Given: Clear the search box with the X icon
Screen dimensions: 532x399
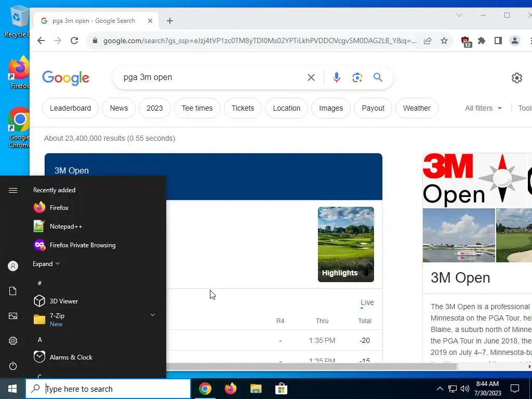Looking at the screenshot, I should (x=311, y=77).
